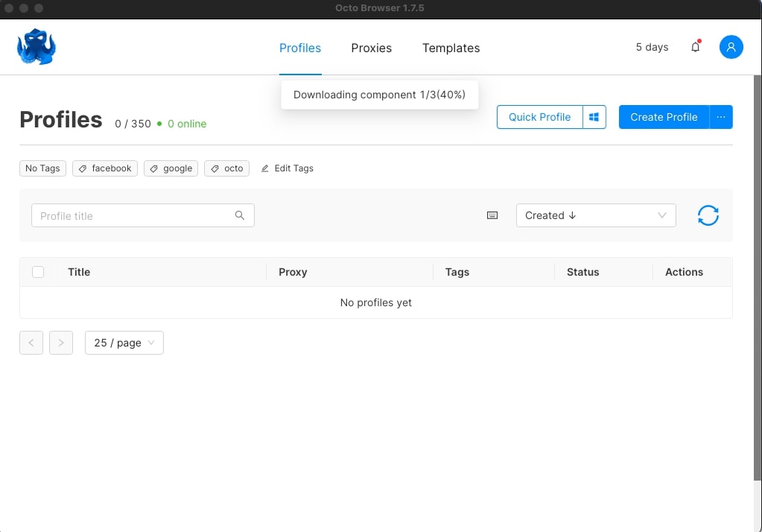762x532 pixels.
Task: Click the 5 days subscription label
Action: click(x=653, y=47)
